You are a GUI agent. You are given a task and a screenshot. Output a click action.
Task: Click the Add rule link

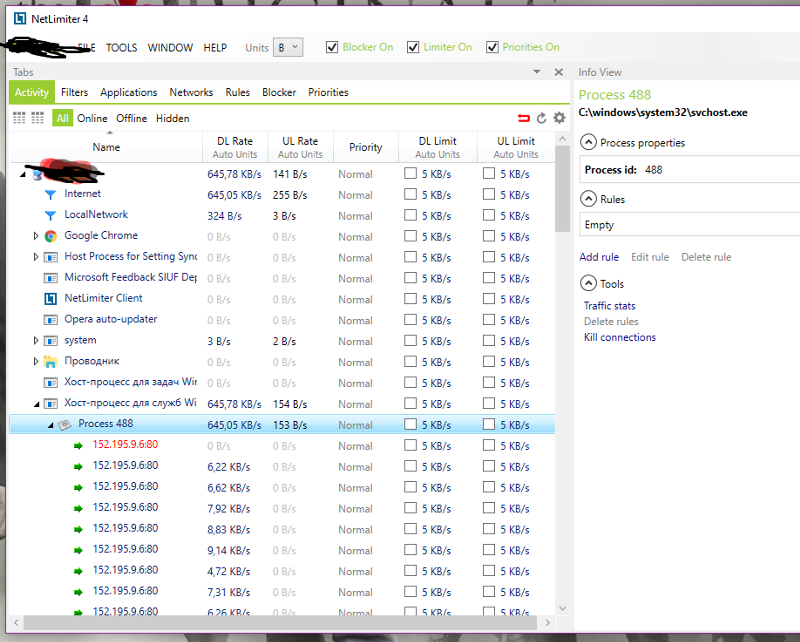pyautogui.click(x=599, y=257)
